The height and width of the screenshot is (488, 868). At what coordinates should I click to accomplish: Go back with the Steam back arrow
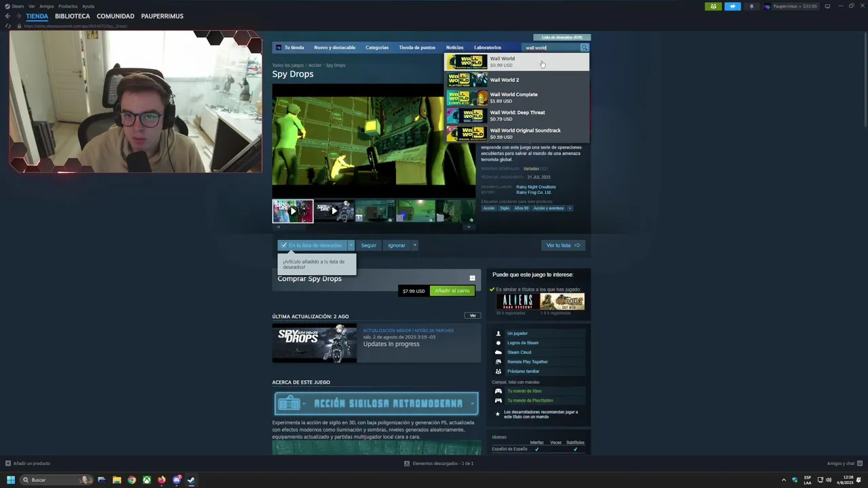(x=7, y=16)
